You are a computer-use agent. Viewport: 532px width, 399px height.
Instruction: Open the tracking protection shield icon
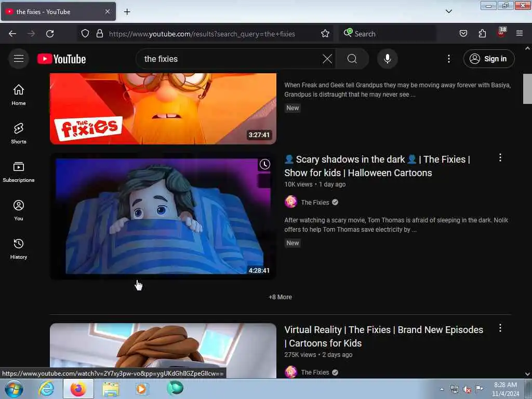[85, 34]
